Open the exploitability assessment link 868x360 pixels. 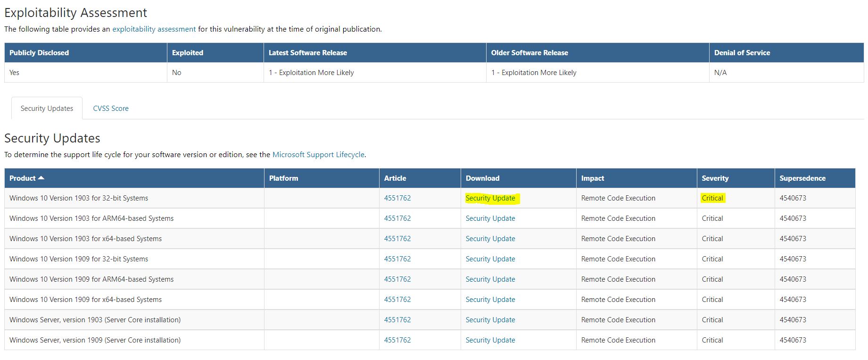[x=154, y=29]
